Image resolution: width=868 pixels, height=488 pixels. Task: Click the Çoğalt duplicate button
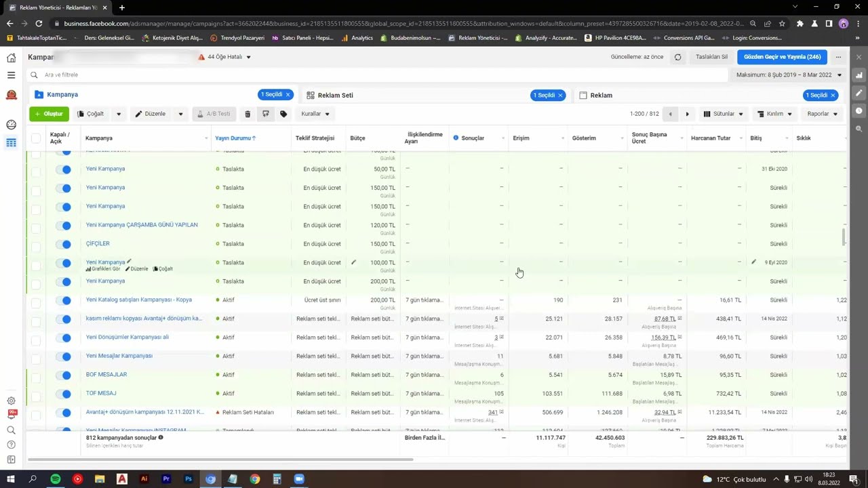pyautogui.click(x=92, y=114)
